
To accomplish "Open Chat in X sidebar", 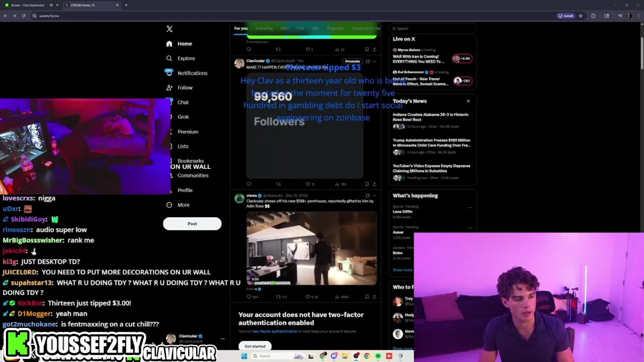I will [x=183, y=102].
